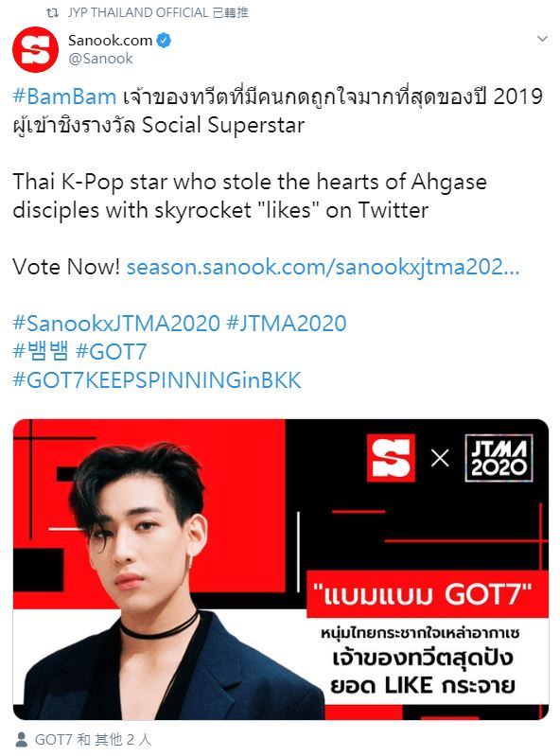The width and height of the screenshot is (560, 756).
Task: Click the JTMA 2020 logo in the image
Action: pyautogui.click(x=499, y=458)
